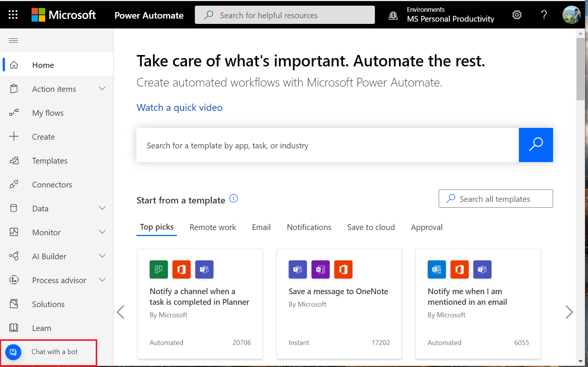This screenshot has width=588, height=367.
Task: Click the page vertical scrollbar thumb
Action: tap(580, 69)
